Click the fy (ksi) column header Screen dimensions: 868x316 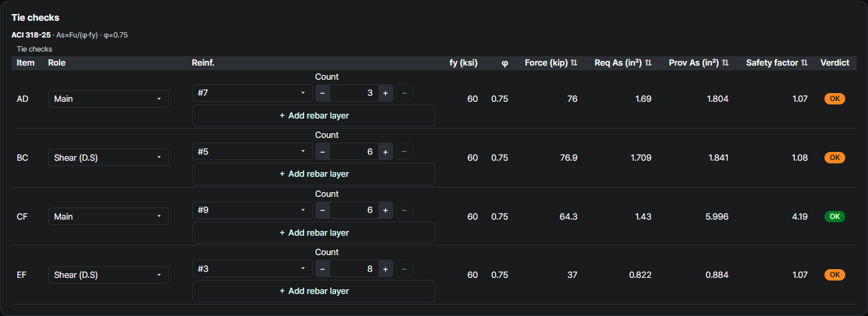(463, 63)
